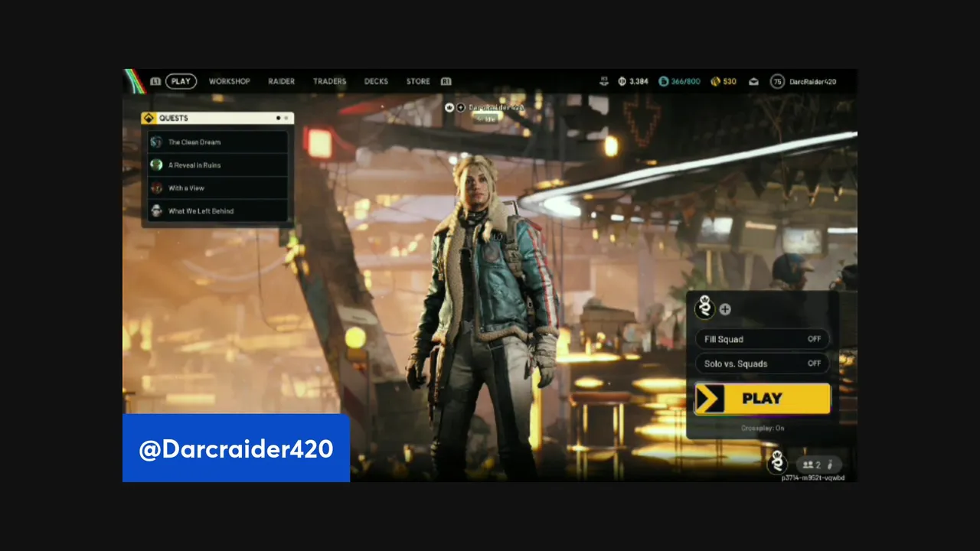Click the plus icon above the character
The image size is (980, 551).
461,107
